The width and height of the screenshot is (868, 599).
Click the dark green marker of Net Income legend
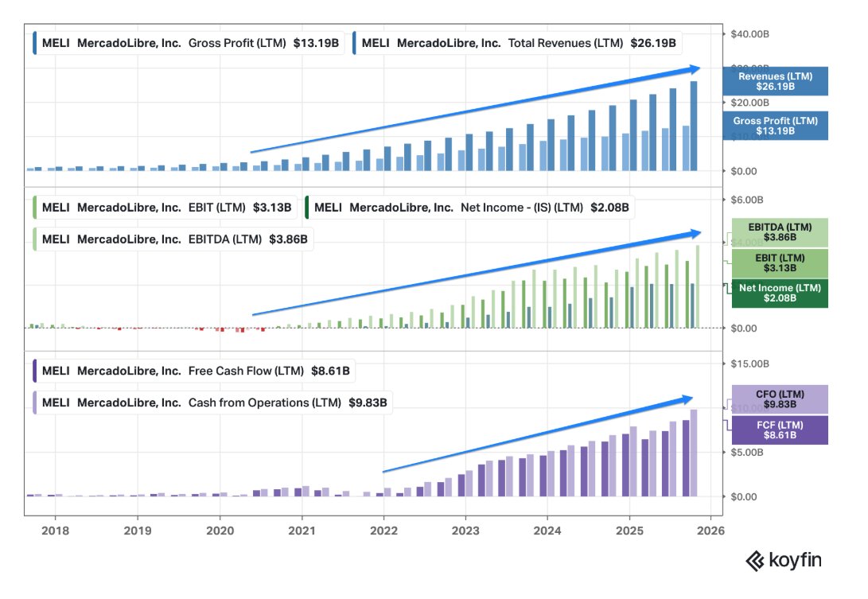tap(306, 208)
